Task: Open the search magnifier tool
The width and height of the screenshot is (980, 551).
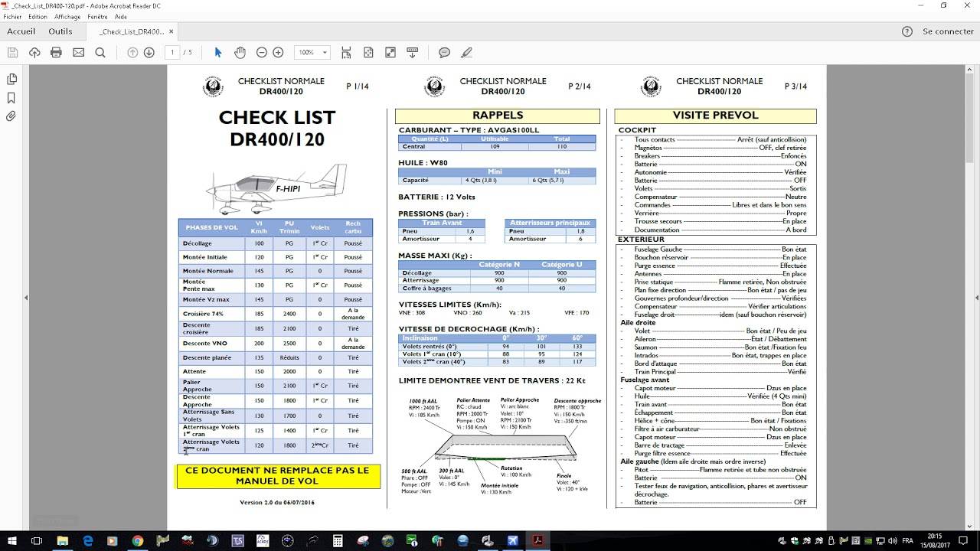Action: (x=100, y=53)
